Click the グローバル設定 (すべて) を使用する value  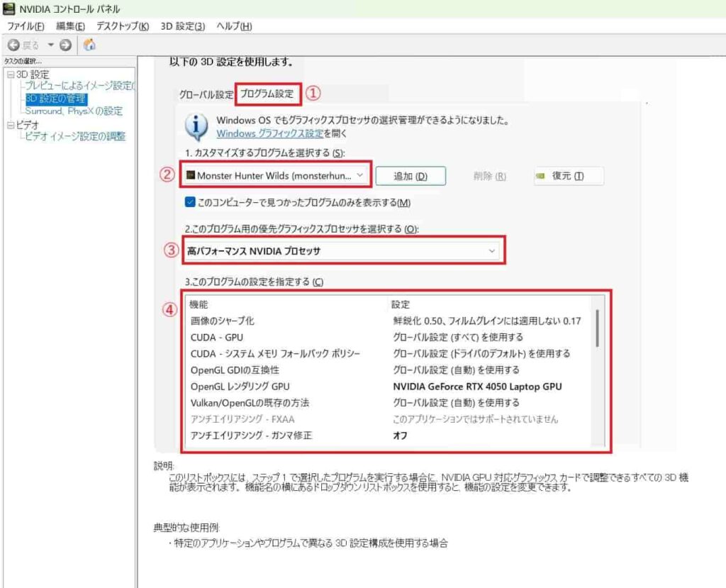click(x=458, y=337)
